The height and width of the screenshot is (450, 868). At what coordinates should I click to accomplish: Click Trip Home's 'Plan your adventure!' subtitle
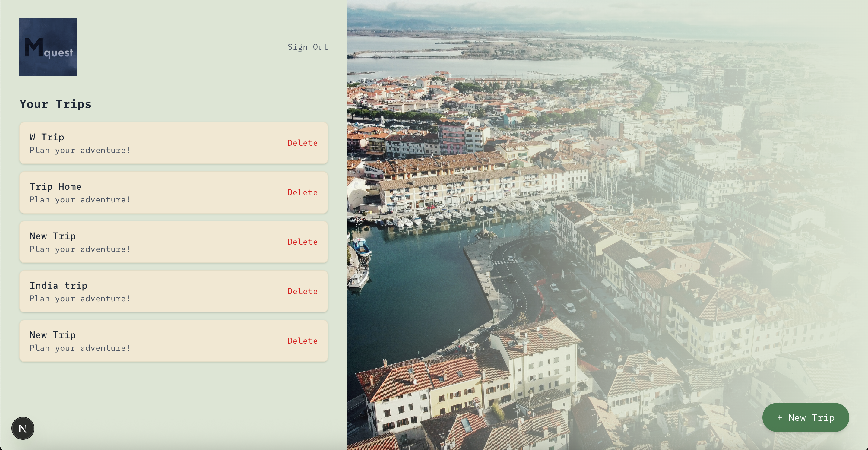(x=80, y=200)
